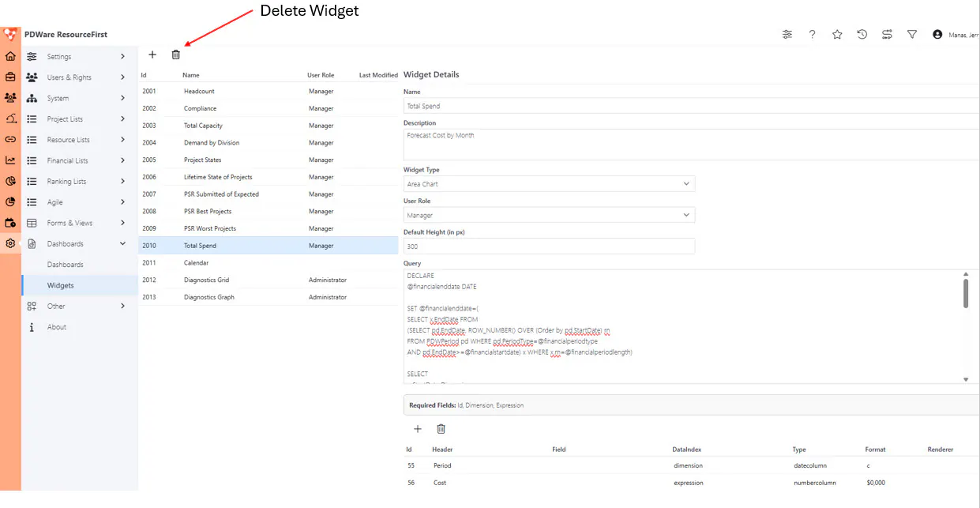The width and height of the screenshot is (980, 508).
Task: Expand the System menu item
Action: 80,98
